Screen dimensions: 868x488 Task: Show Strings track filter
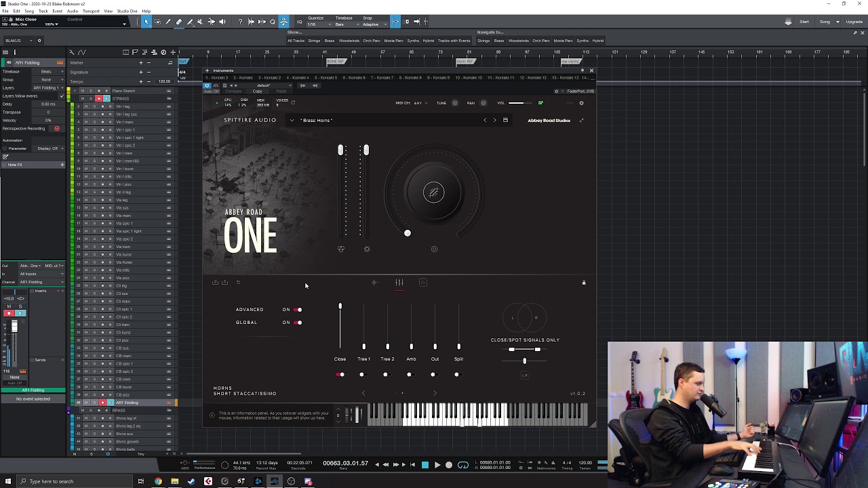pos(314,41)
